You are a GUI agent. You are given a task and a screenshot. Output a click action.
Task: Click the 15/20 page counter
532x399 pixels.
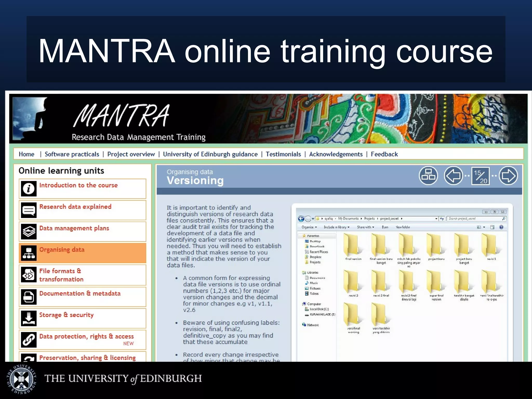point(481,176)
